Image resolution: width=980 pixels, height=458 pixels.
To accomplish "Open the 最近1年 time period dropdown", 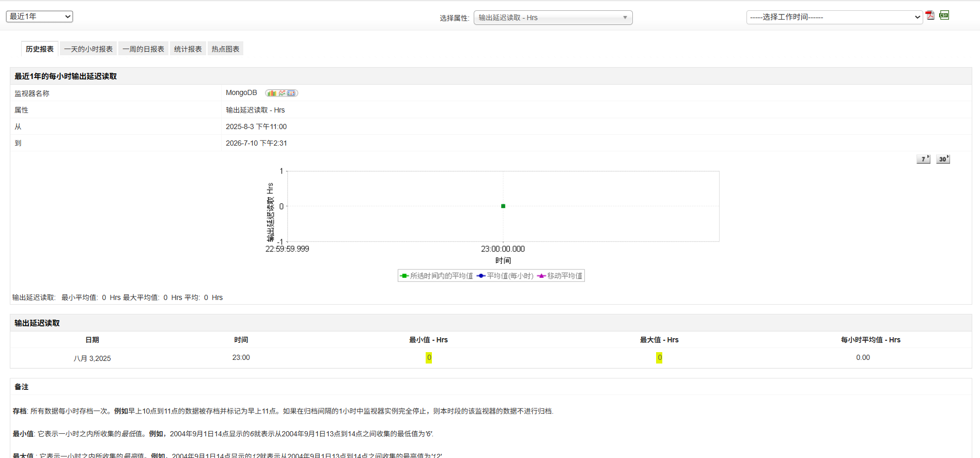I will 39,17.
